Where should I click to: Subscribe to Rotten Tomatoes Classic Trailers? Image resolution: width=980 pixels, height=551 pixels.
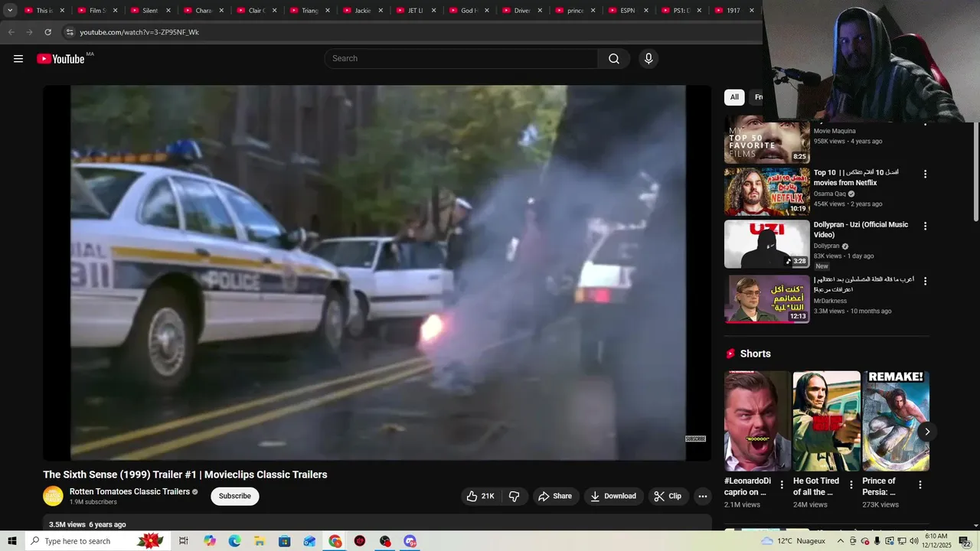pyautogui.click(x=235, y=496)
